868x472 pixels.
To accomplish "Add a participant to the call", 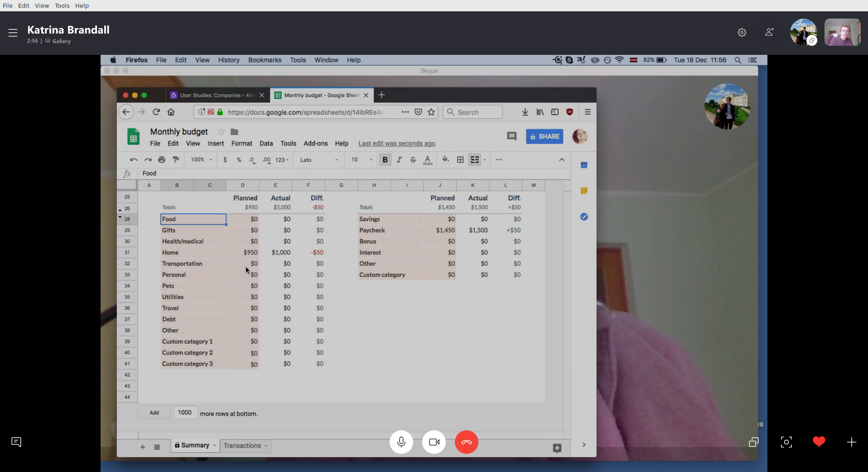I will pos(769,32).
